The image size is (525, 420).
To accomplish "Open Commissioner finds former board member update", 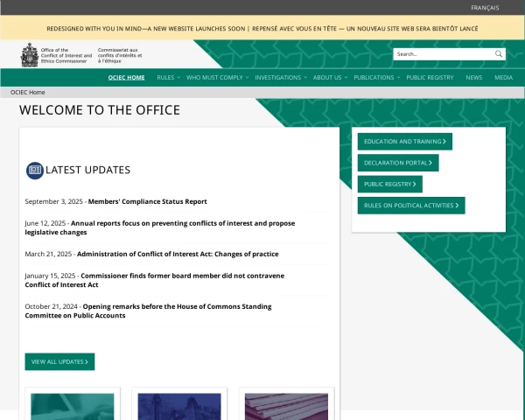I will click(x=154, y=280).
